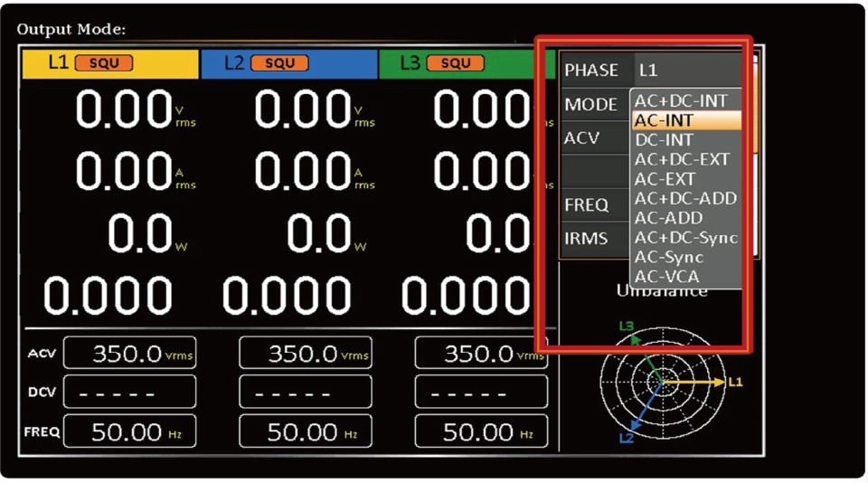Viewport: 868px width, 483px height.
Task: Click the phase vector diagram
Action: tap(661, 384)
